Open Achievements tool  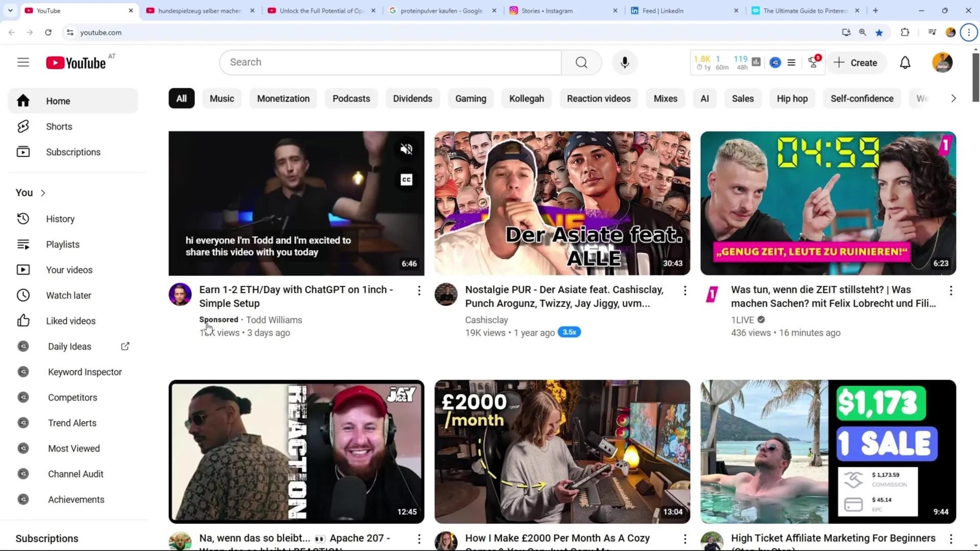tap(73, 499)
